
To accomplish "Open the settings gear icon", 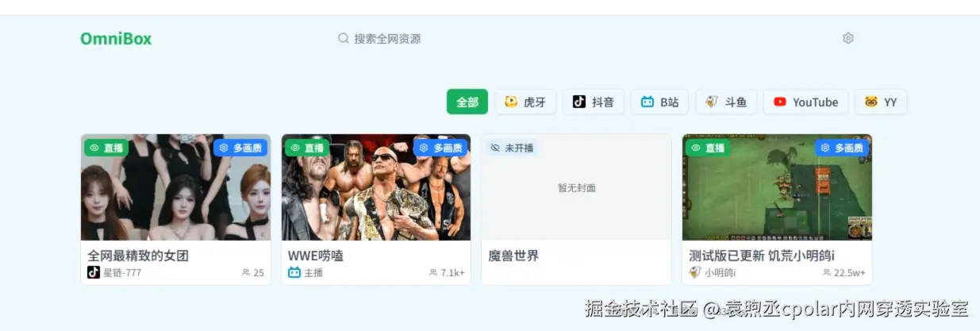I will click(x=847, y=38).
